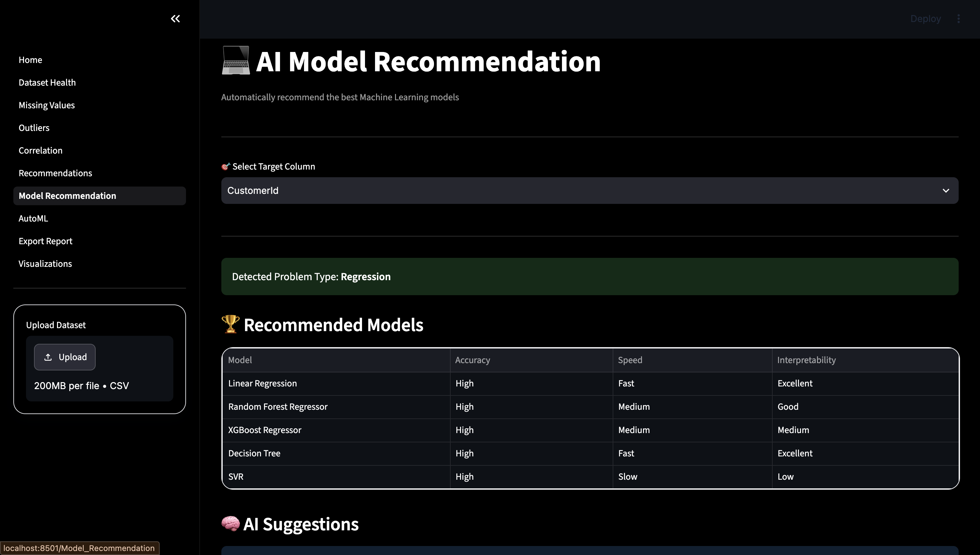Viewport: 980px width, 555px height.
Task: Open the Select Target Column dropdown
Action: tap(590, 191)
